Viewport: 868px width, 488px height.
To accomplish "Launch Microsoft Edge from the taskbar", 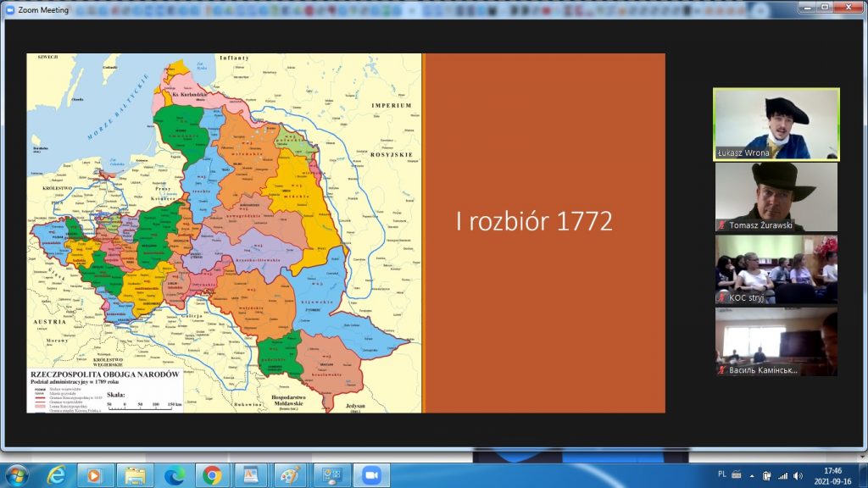I will click(x=175, y=474).
